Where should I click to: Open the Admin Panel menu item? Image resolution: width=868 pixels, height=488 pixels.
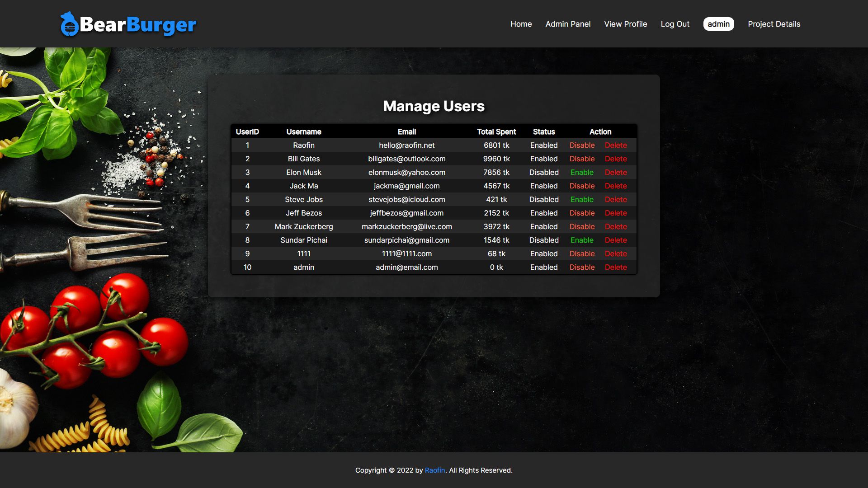[x=568, y=24]
